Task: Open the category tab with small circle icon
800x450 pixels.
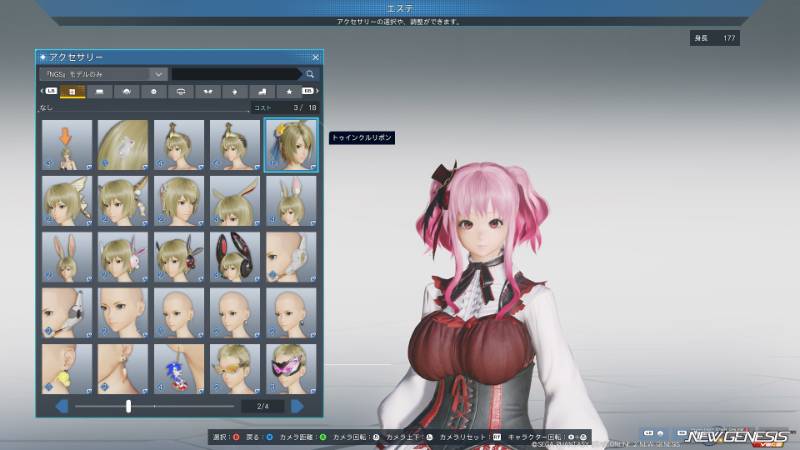Action: 154,91
